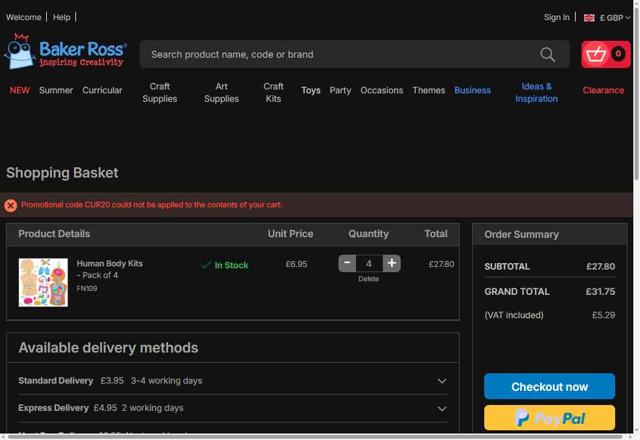The height and width of the screenshot is (440, 640).
Task: Click the search magnifier icon
Action: pos(547,54)
